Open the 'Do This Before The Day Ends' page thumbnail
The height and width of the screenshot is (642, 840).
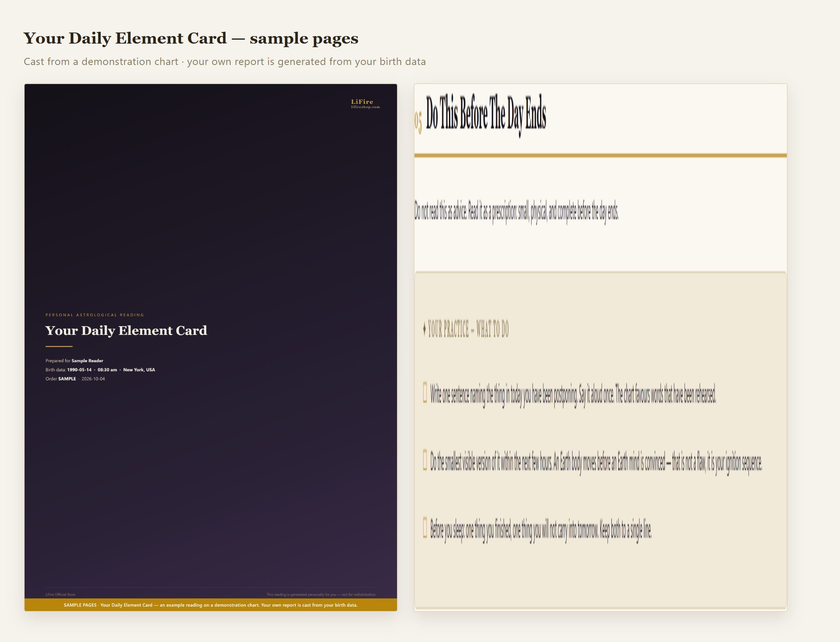point(600,347)
